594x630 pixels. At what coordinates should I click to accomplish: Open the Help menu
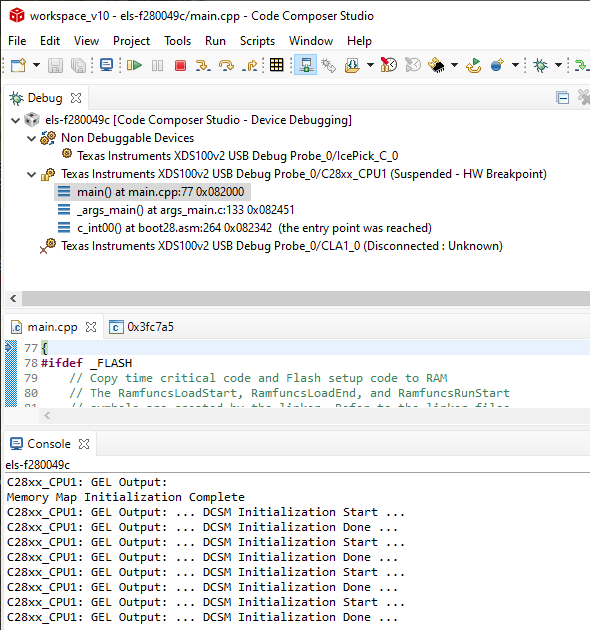(359, 41)
